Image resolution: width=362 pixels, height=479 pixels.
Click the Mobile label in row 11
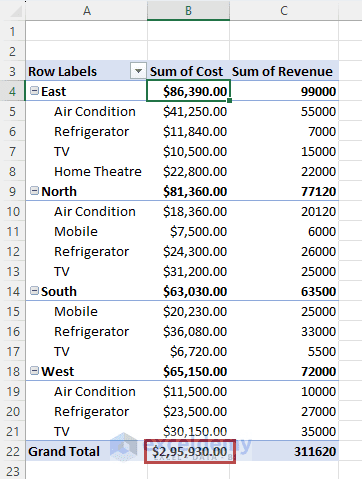pos(76,231)
